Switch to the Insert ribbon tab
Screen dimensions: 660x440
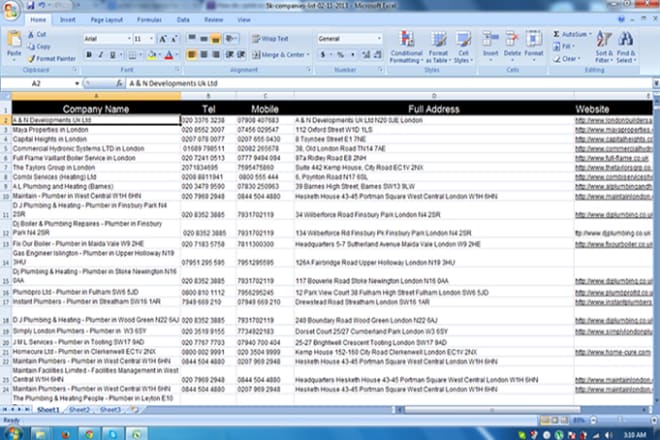point(68,20)
